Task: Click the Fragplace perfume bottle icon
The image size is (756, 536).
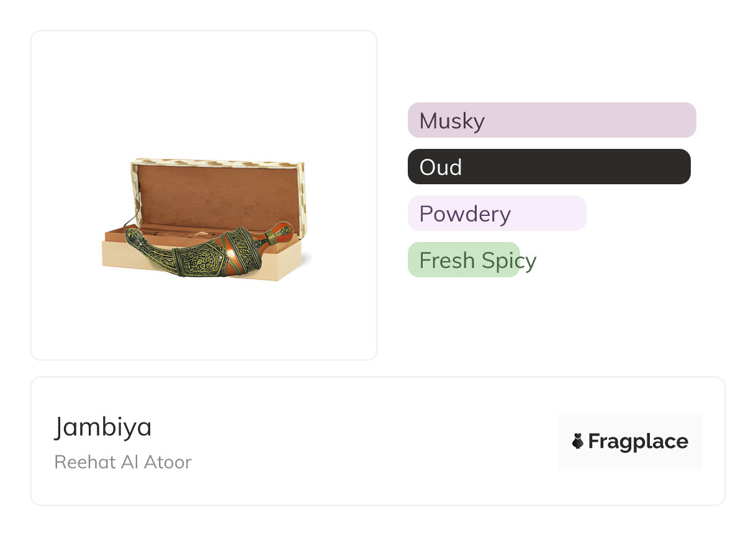Action: 578,441
